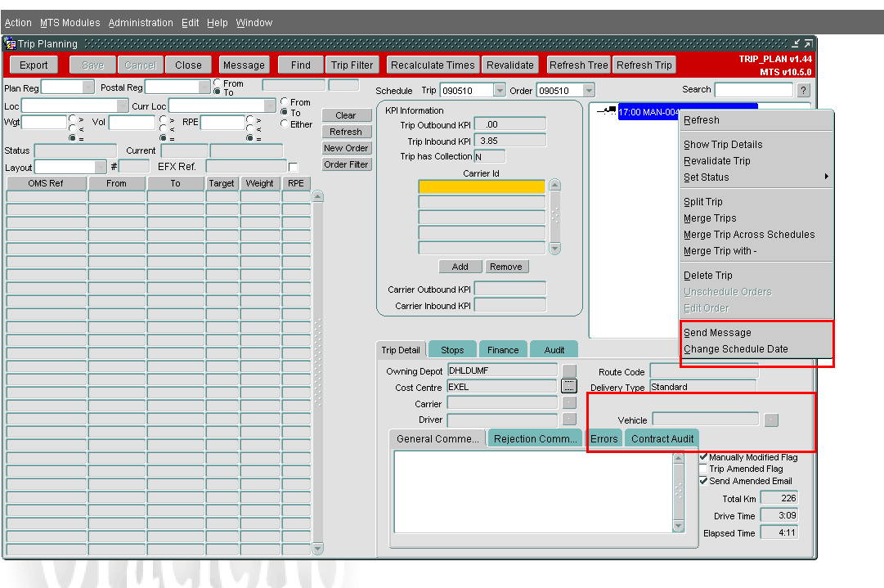The image size is (884, 588).
Task: Open the search help question mark button
Action: coord(804,90)
